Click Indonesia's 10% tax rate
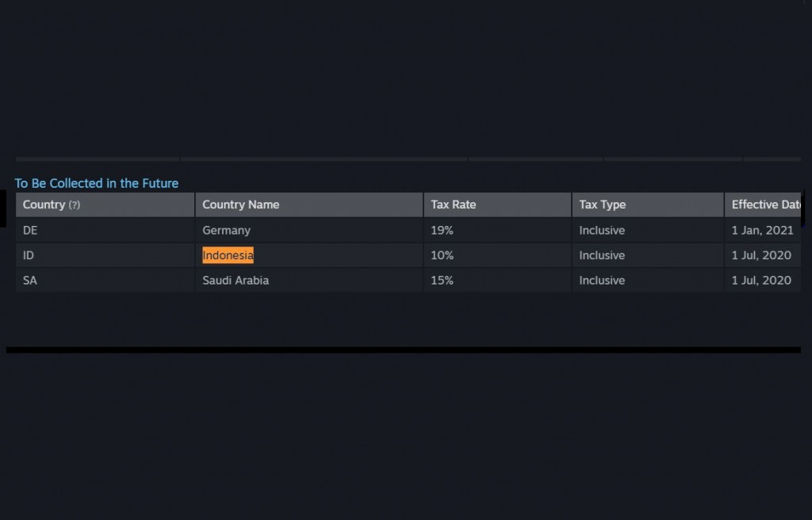The image size is (812, 520). (442, 255)
